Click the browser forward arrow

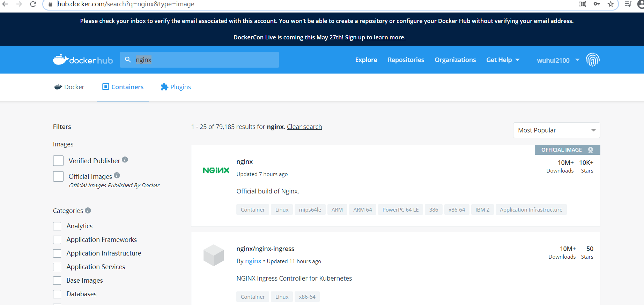pos(19,4)
